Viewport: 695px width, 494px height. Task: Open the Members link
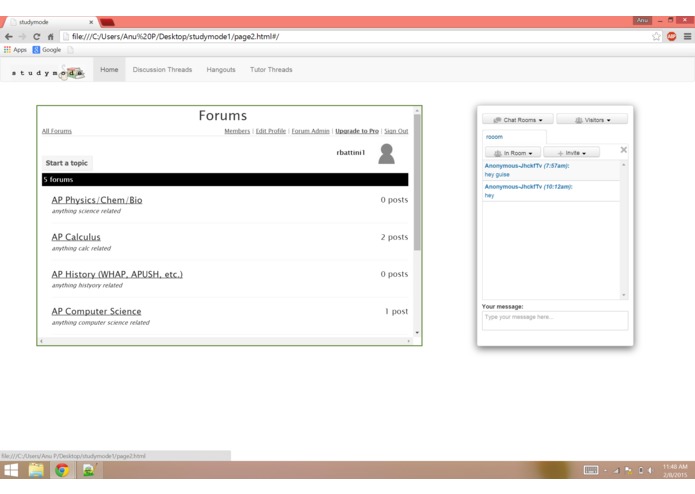click(237, 131)
